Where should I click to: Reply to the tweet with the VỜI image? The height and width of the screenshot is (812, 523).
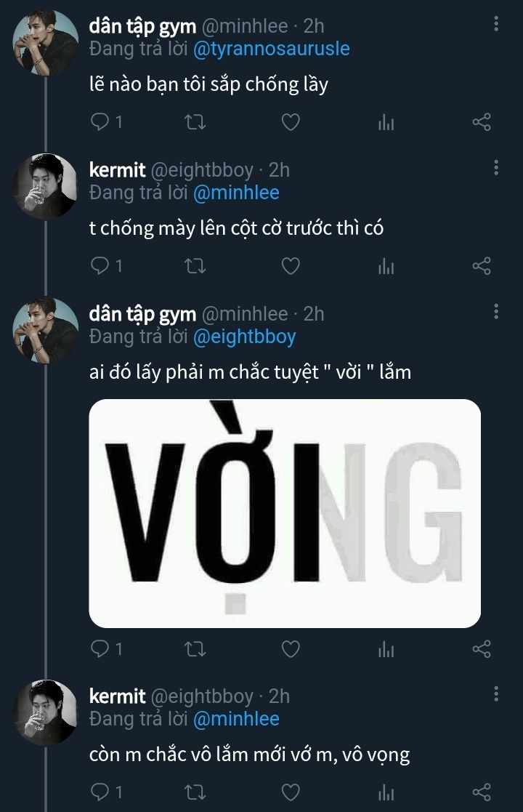coord(100,648)
